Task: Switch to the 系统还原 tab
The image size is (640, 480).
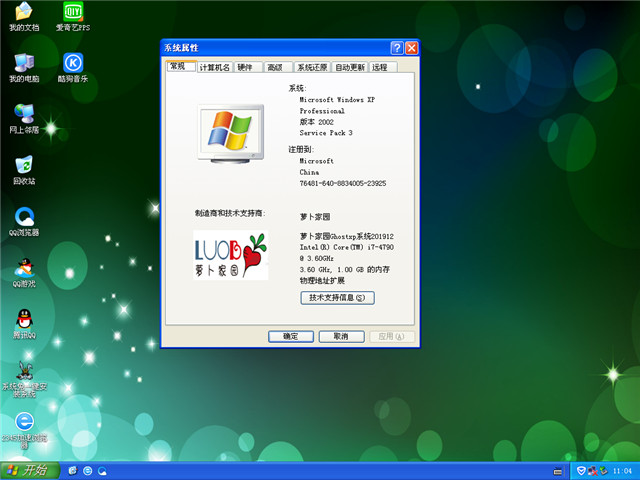Action: (x=312, y=67)
